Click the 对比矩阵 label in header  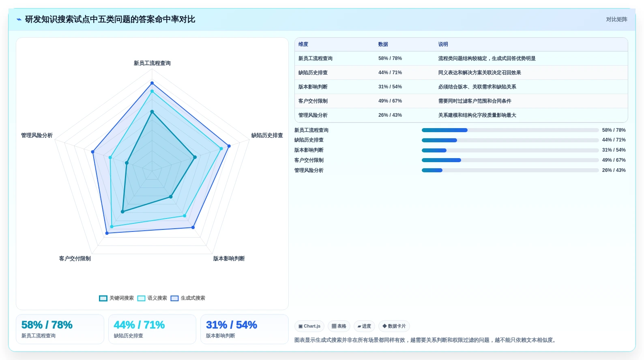point(616,19)
